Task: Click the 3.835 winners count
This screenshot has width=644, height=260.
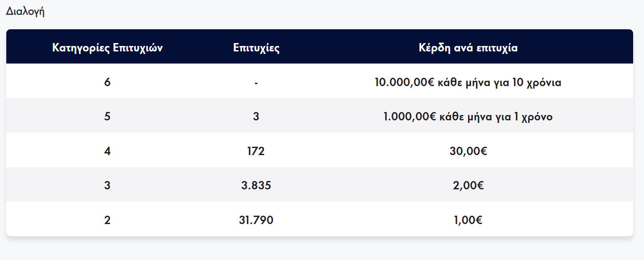Action: coord(256,185)
